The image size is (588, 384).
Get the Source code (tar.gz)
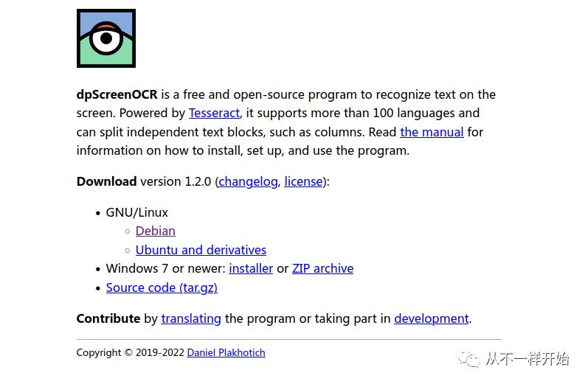[162, 288]
